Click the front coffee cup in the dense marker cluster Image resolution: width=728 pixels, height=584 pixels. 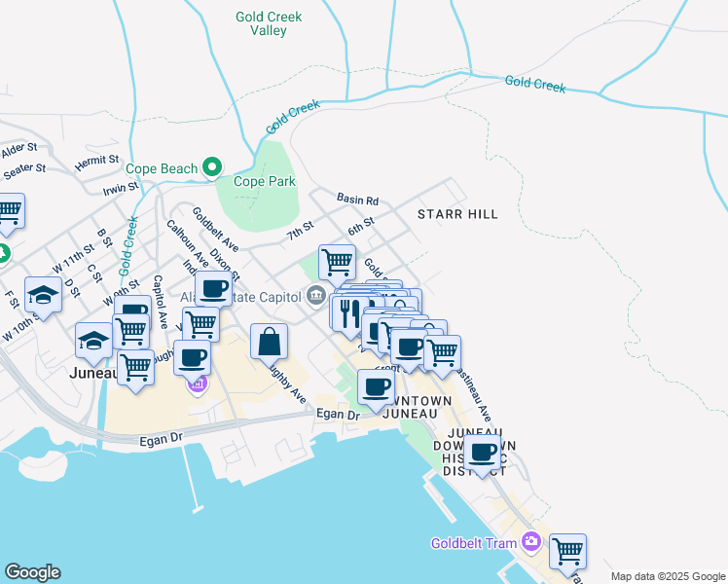(x=409, y=347)
